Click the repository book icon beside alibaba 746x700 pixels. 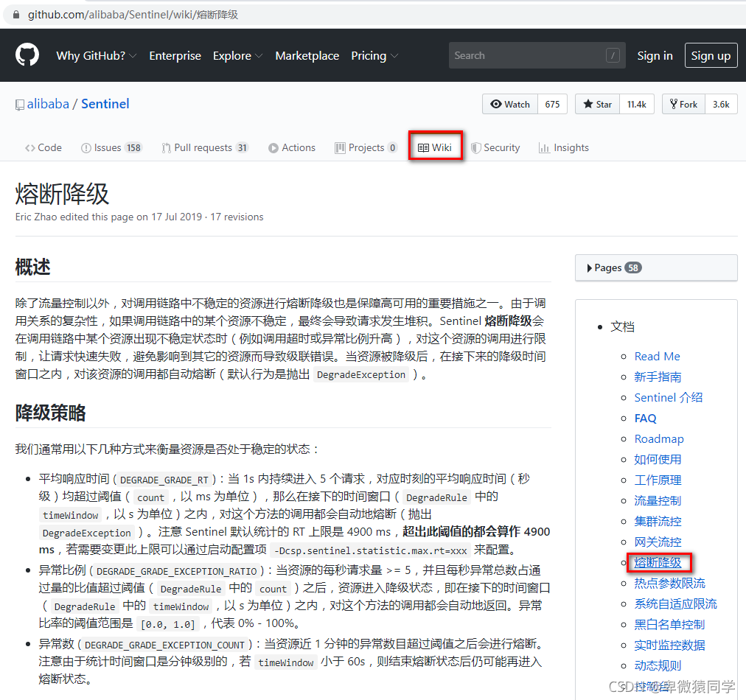pos(19,105)
